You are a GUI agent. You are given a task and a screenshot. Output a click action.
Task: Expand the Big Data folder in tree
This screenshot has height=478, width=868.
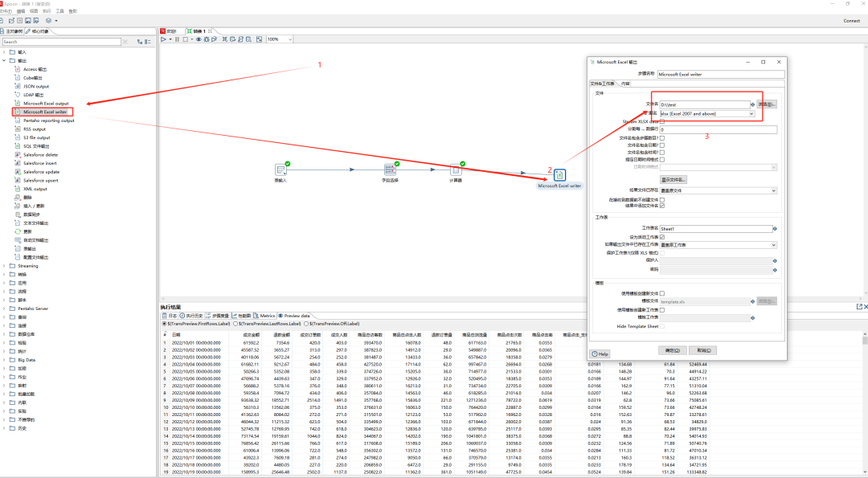(5, 360)
